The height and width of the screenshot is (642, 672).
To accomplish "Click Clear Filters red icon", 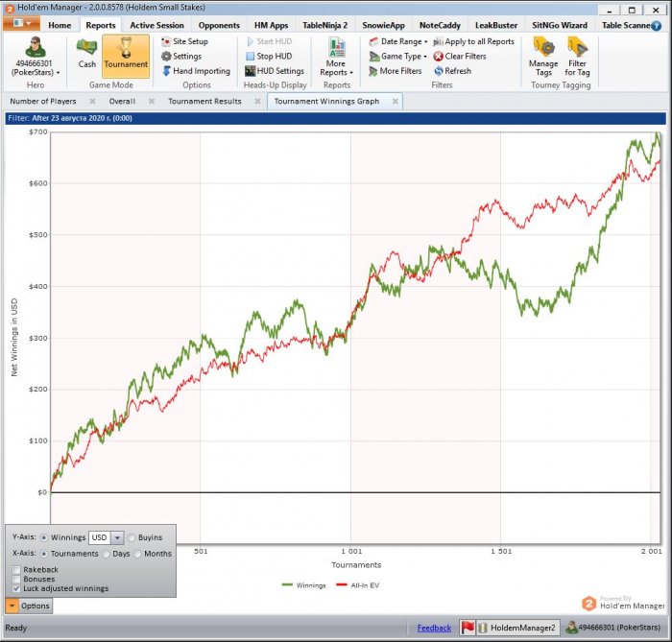I will [438, 56].
